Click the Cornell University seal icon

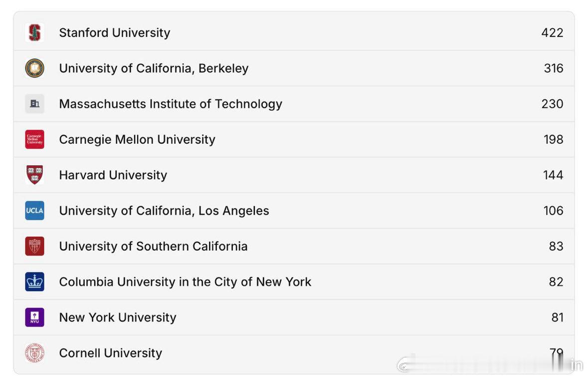coord(34,353)
